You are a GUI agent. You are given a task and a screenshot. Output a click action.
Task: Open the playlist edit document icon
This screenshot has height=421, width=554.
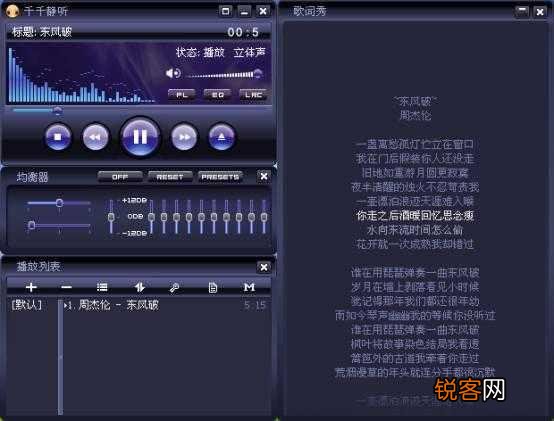212,288
